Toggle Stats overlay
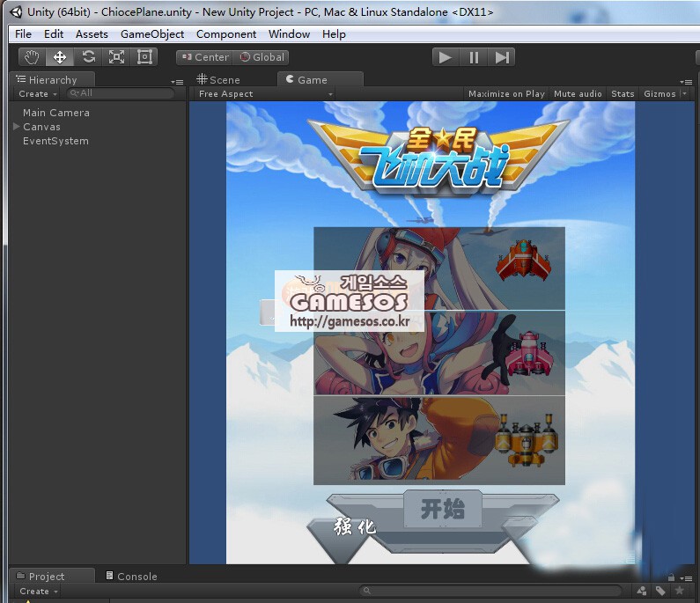Image resolution: width=700 pixels, height=603 pixels. click(x=623, y=93)
